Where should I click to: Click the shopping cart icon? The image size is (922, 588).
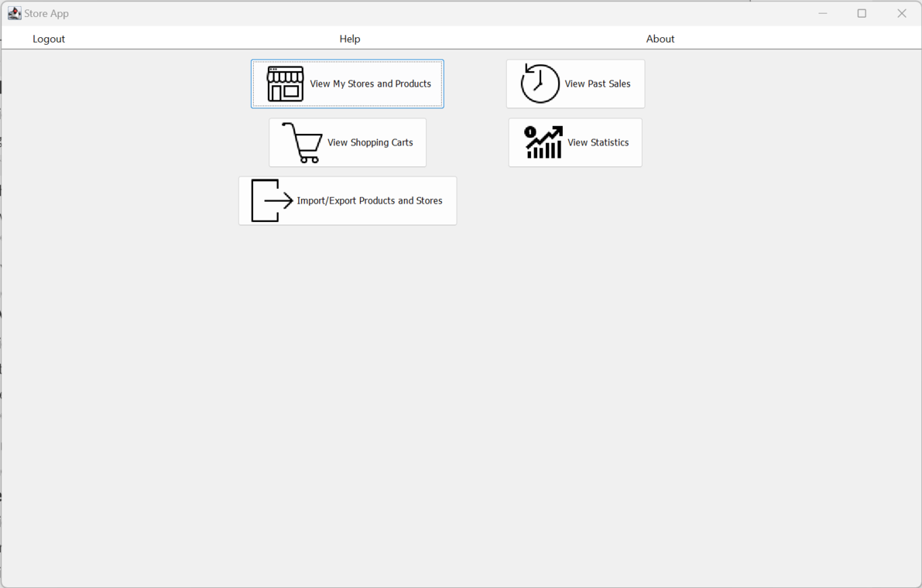point(302,142)
